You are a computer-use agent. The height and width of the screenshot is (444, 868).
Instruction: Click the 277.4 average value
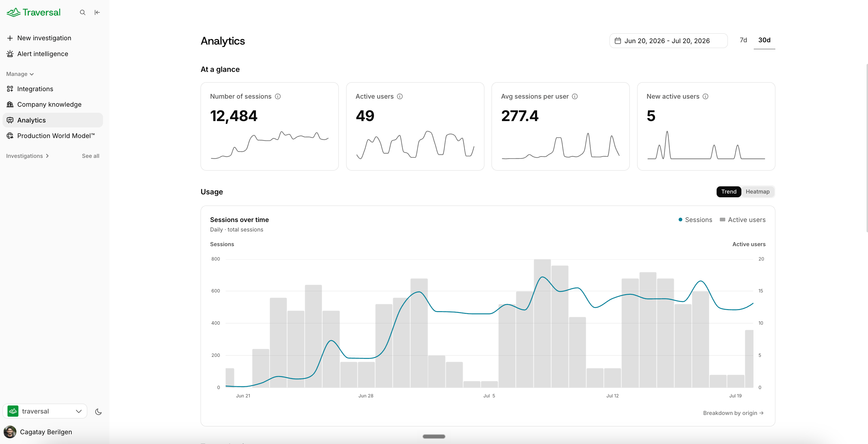(519, 116)
